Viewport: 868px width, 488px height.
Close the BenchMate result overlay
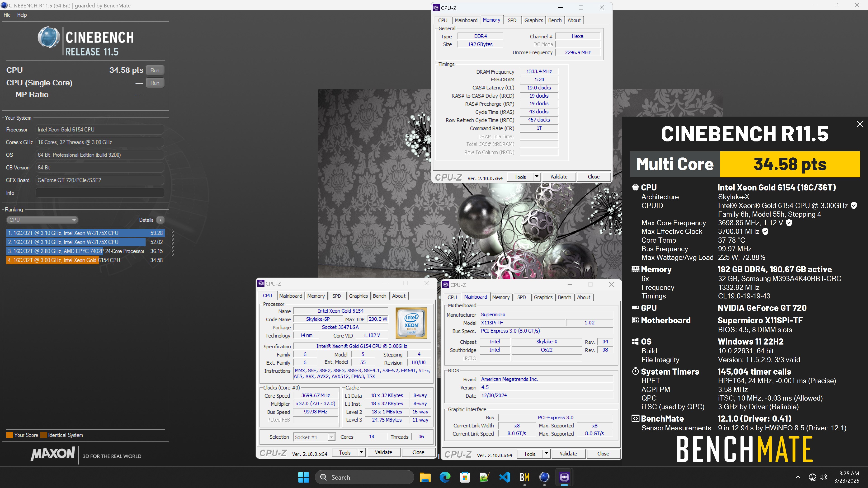[860, 124]
